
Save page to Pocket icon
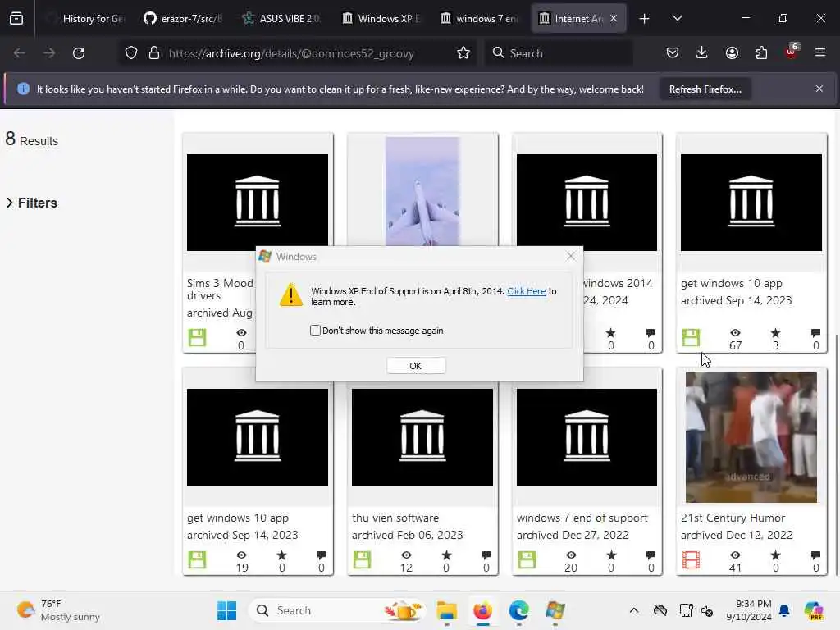coord(673,52)
